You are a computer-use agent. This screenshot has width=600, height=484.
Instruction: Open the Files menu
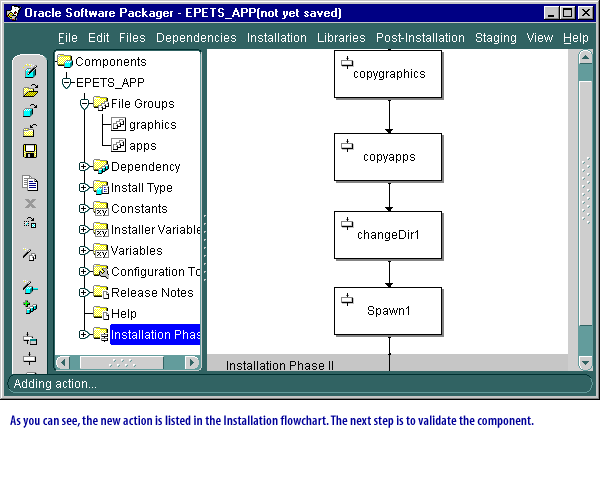132,38
